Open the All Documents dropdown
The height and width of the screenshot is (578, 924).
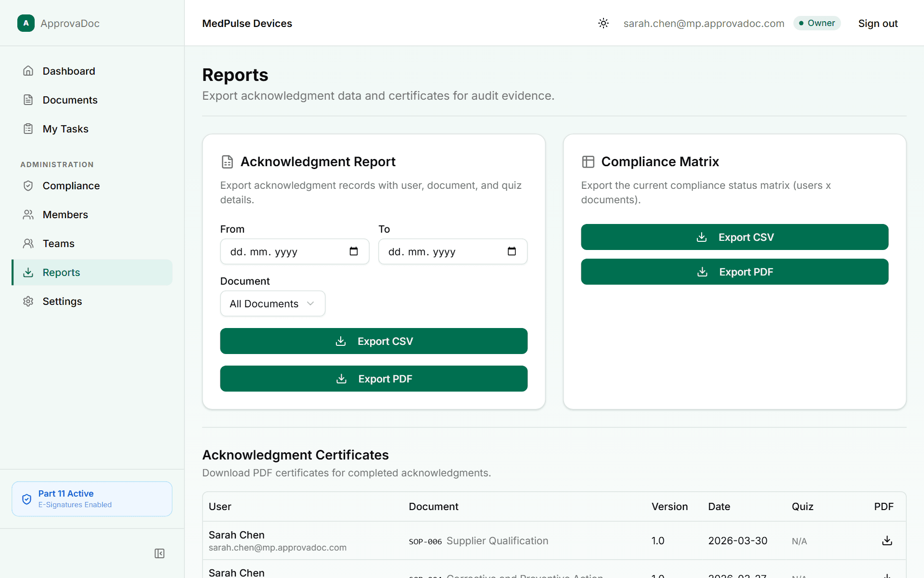tap(272, 303)
